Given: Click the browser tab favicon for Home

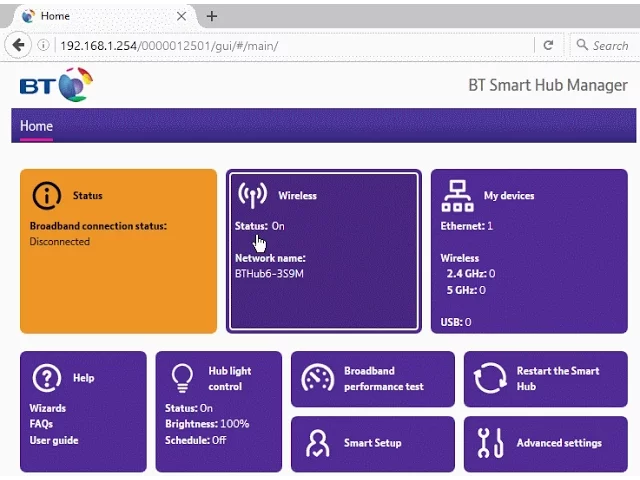Looking at the screenshot, I should coord(28,16).
